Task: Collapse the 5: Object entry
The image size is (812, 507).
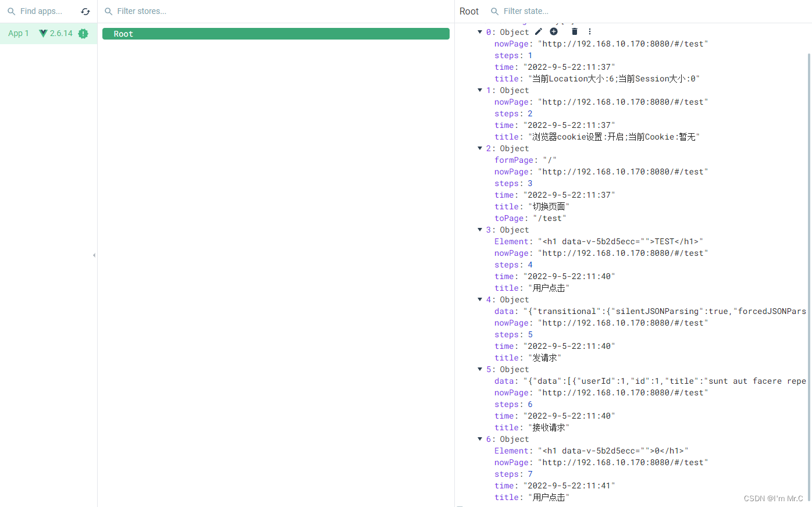Action: 480,369
